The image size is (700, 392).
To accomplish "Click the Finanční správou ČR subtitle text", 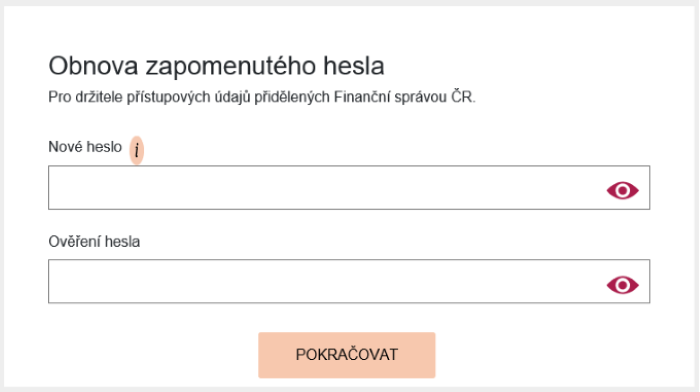I will 404,97.
